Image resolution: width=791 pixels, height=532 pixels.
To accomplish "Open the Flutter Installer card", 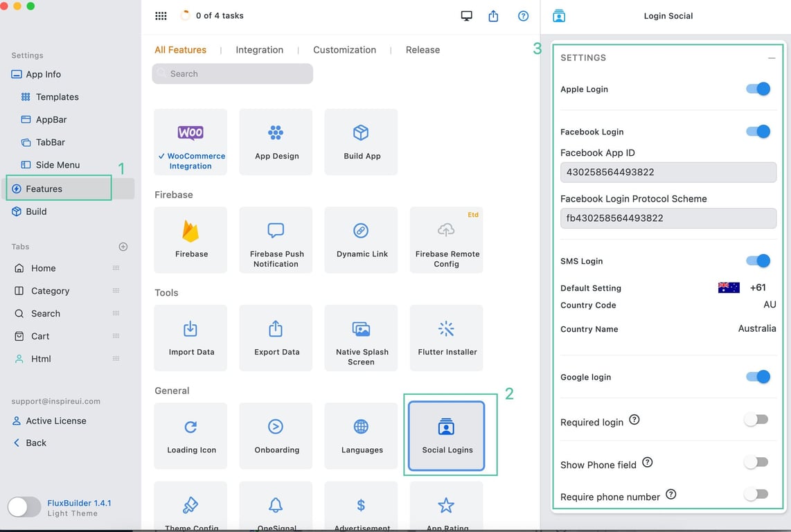I will (447, 337).
